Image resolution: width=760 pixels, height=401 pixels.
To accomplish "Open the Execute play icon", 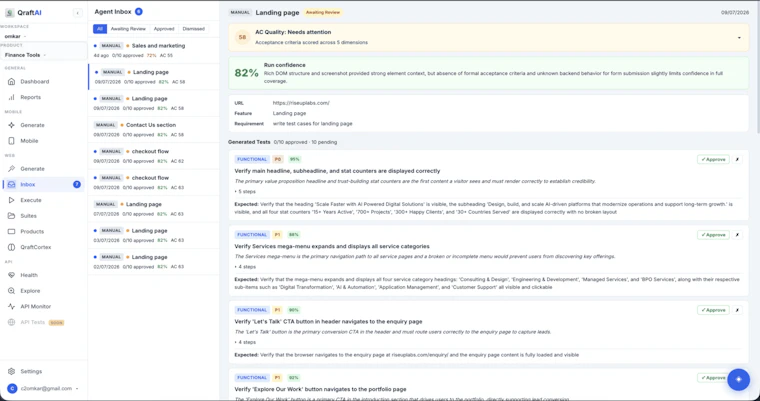I will pyautogui.click(x=12, y=200).
